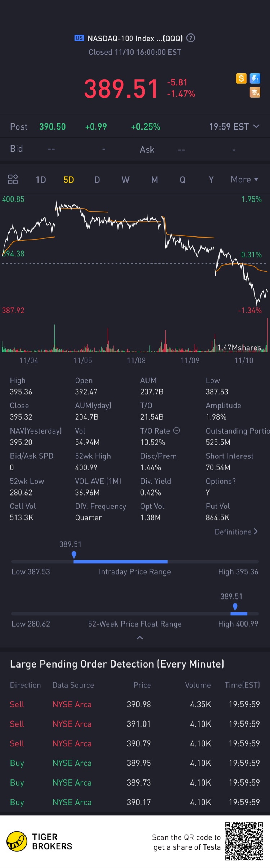Tap the Tiger Brokers logo
Image resolution: width=270 pixels, height=868 pixels.
pos(39,841)
